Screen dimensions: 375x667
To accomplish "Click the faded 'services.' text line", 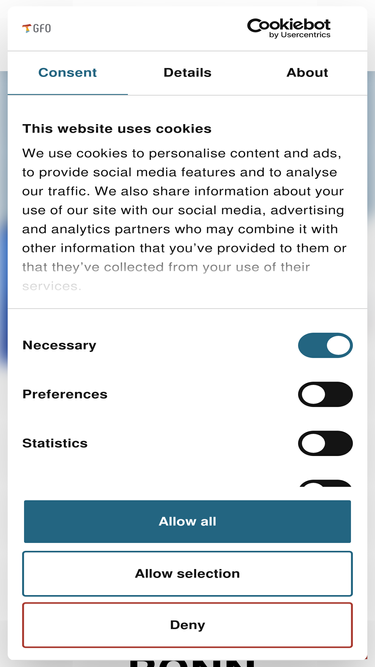I will point(51,286).
